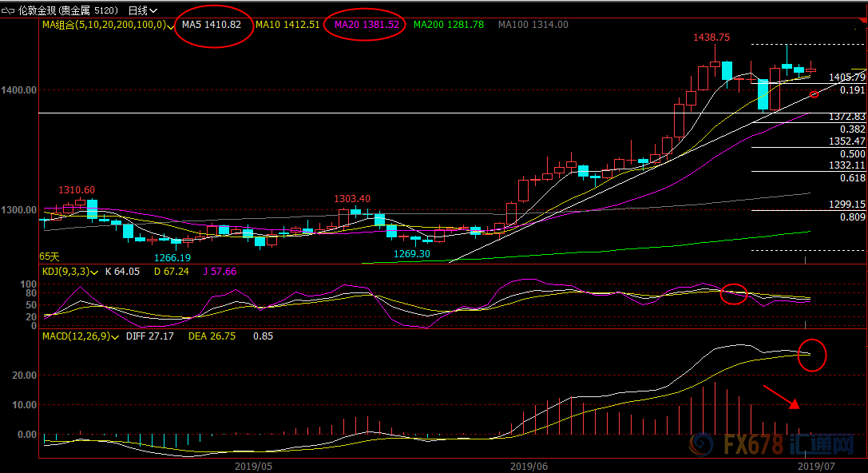868x473 pixels.
Task: Select the 0.382 Fibonacci level at 1372.83
Action: 853,129
